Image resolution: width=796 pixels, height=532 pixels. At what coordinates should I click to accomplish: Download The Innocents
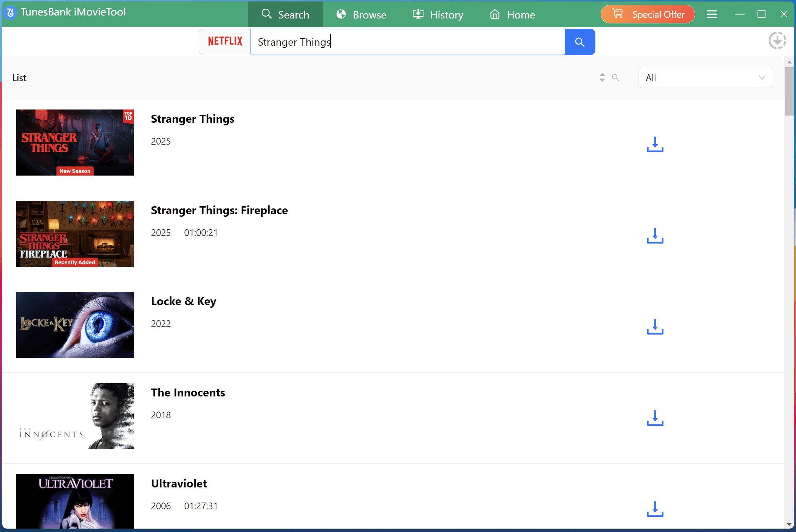(x=655, y=418)
